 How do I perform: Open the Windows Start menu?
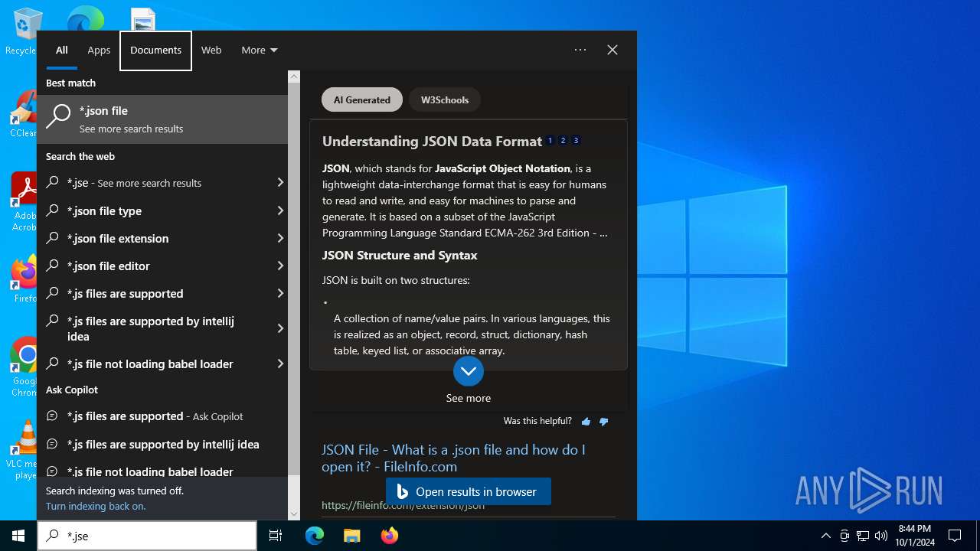18,536
